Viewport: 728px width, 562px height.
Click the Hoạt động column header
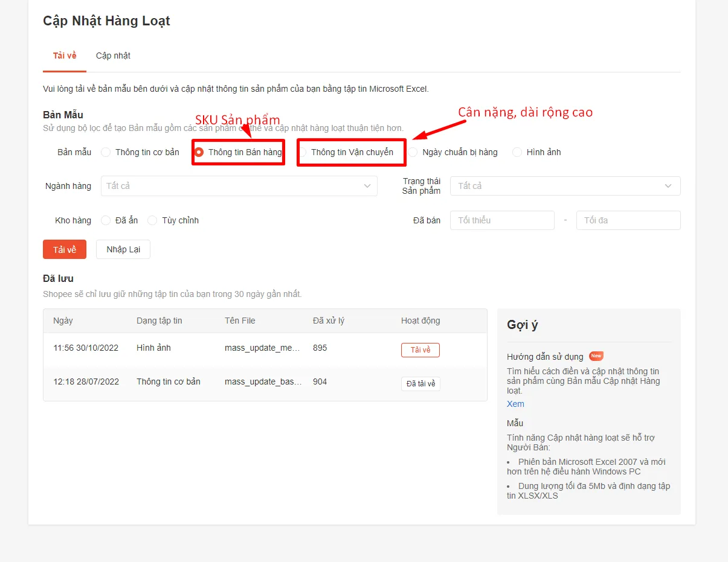coord(420,321)
